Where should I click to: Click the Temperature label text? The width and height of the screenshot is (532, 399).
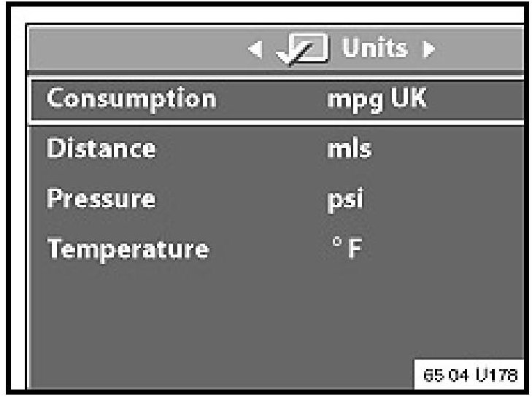point(128,249)
